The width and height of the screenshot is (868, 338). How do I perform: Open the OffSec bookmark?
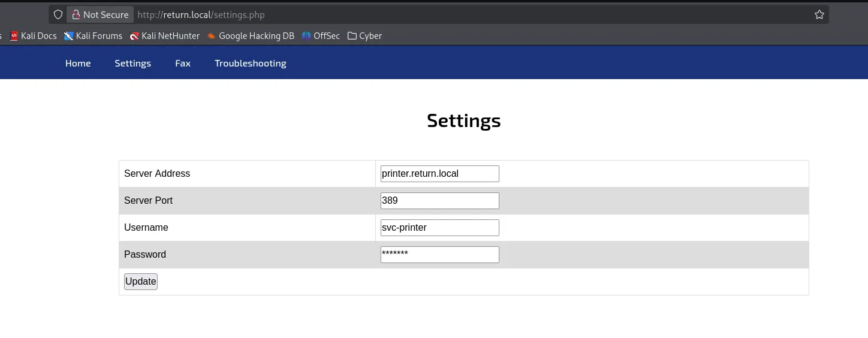pos(321,36)
